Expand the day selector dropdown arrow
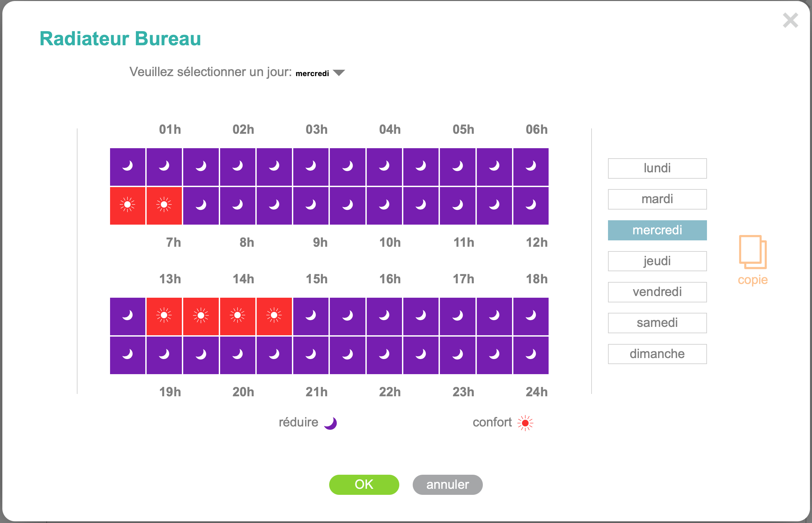This screenshot has width=812, height=523. click(x=339, y=73)
